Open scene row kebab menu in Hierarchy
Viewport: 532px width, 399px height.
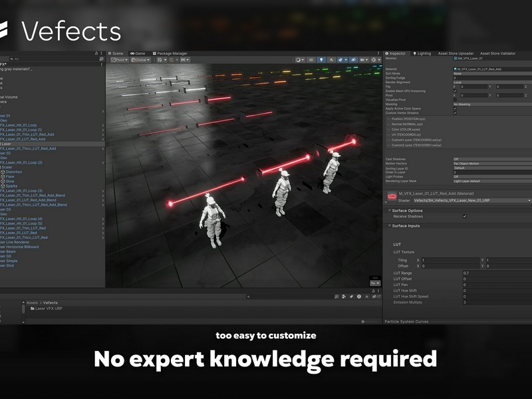[102, 64]
